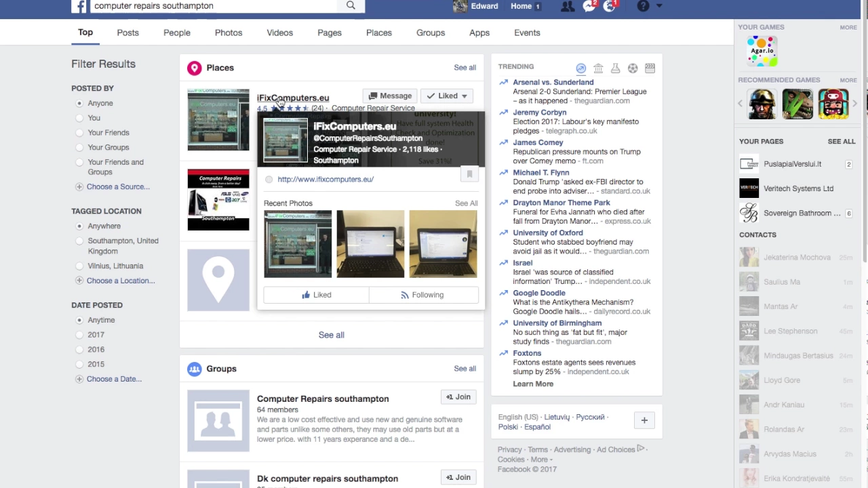Click the blue Groups icon
This screenshot has width=868, height=488.
[195, 369]
